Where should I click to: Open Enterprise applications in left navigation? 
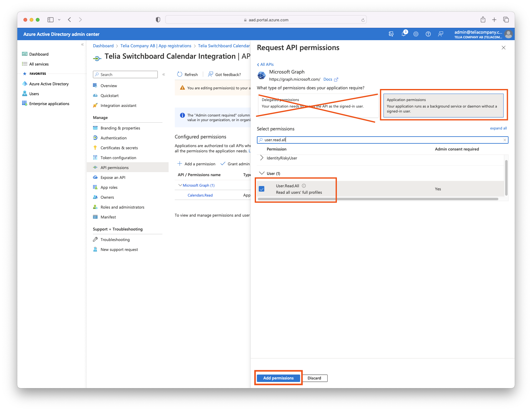tap(49, 104)
